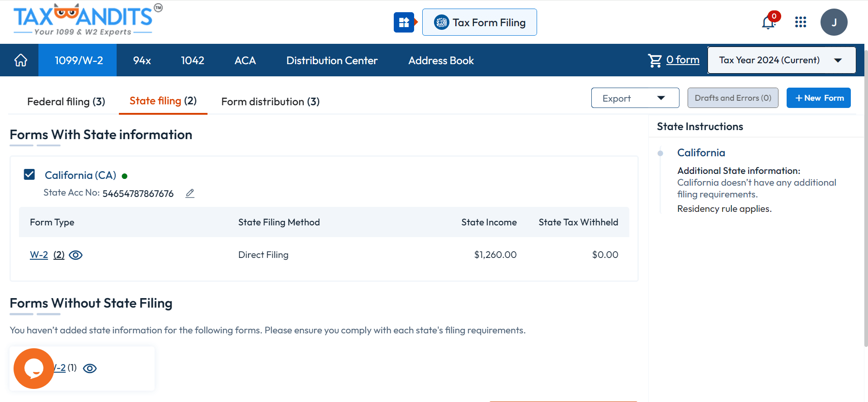Click the California (CA) state name
The height and width of the screenshot is (402, 868).
[x=80, y=175]
